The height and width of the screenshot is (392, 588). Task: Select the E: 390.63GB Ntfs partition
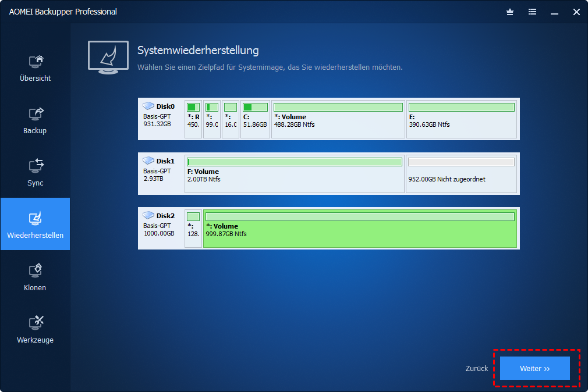coord(462,119)
